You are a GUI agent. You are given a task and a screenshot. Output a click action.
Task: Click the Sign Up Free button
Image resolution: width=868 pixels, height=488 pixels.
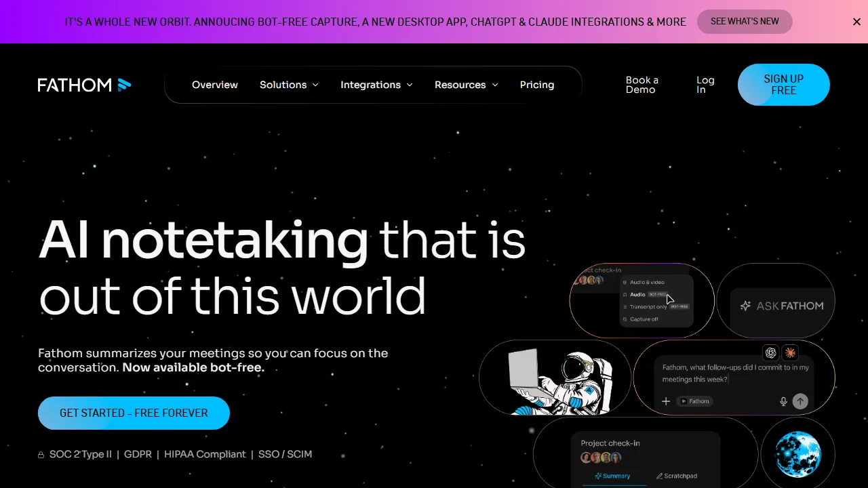(784, 85)
